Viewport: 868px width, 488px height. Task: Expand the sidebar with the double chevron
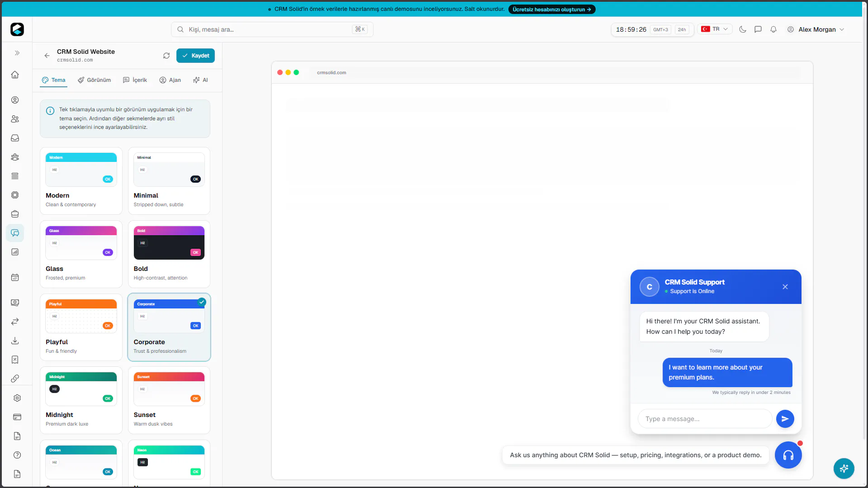[17, 53]
